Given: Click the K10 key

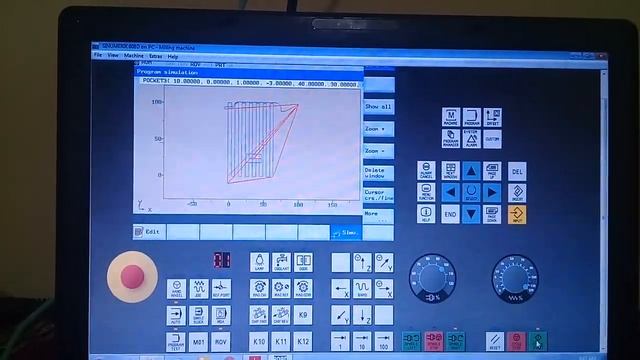Looking at the screenshot, I should pos(259,341).
